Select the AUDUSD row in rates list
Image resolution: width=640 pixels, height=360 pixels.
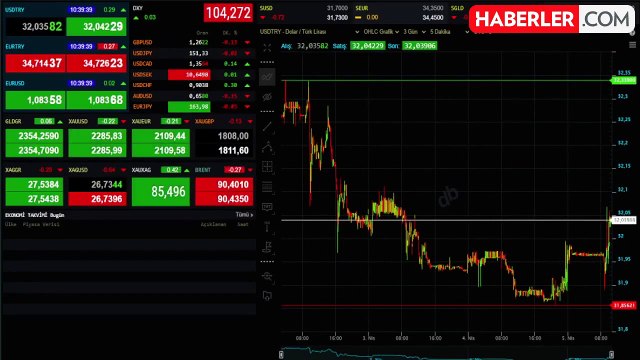pyautogui.click(x=192, y=96)
